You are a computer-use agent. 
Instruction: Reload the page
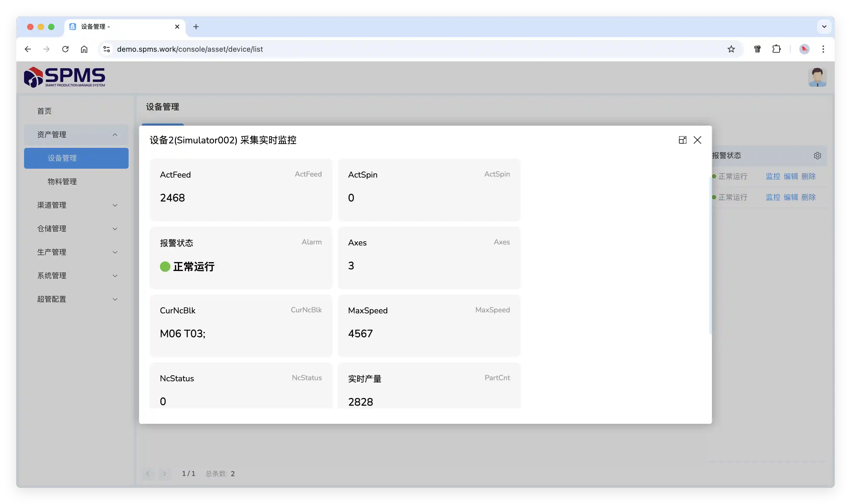(65, 49)
